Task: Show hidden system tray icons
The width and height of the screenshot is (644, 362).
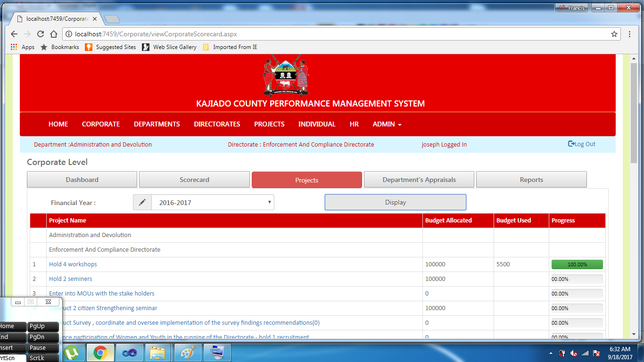Action: pyautogui.click(x=551, y=353)
